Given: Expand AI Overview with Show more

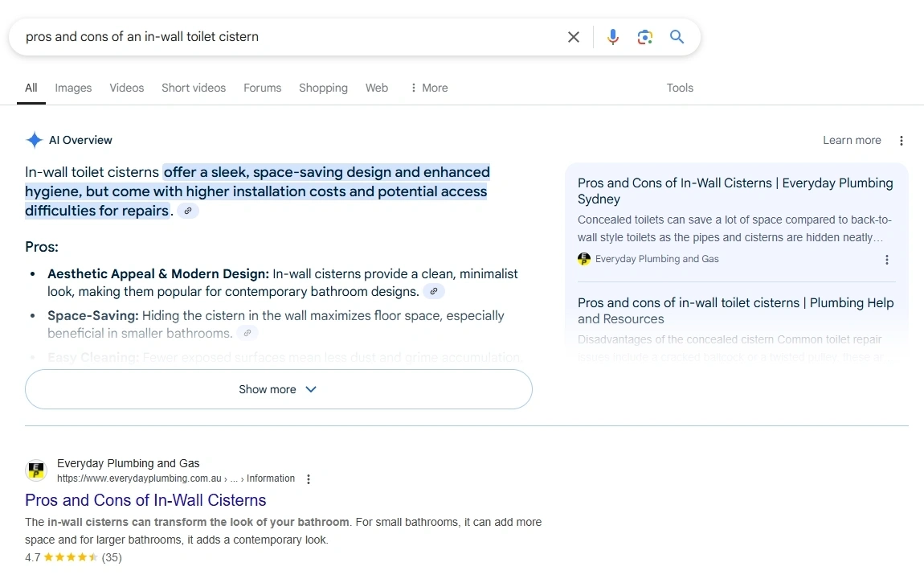Looking at the screenshot, I should 279,389.
